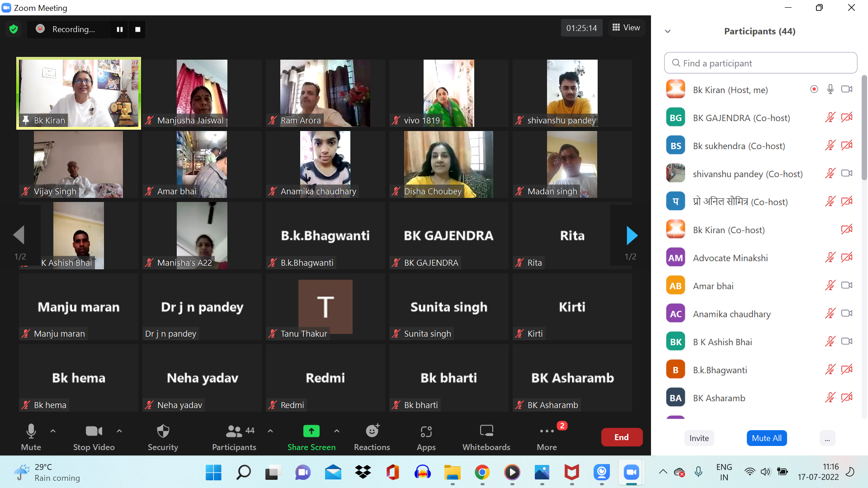Select the Tanu Thakur tile
Screen dimensions: 868x488
pyautogui.click(x=325, y=307)
